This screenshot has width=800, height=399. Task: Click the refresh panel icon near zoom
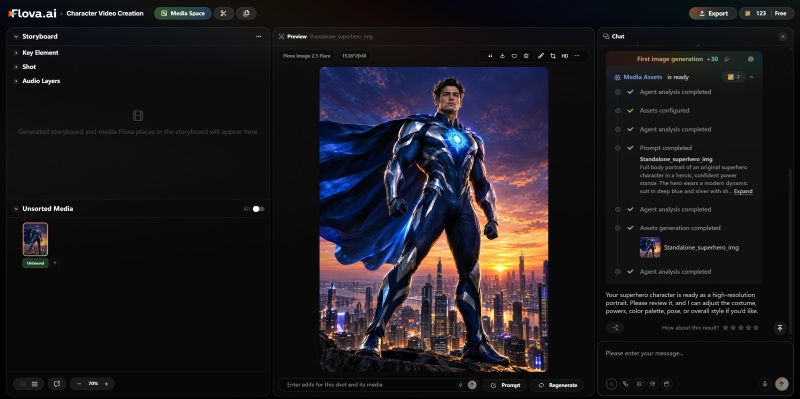57,384
